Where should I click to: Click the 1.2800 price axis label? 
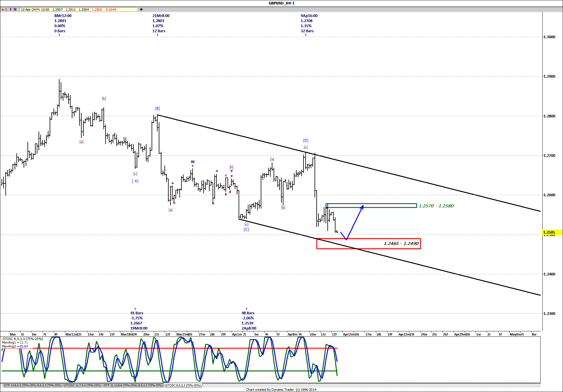pyautogui.click(x=549, y=116)
